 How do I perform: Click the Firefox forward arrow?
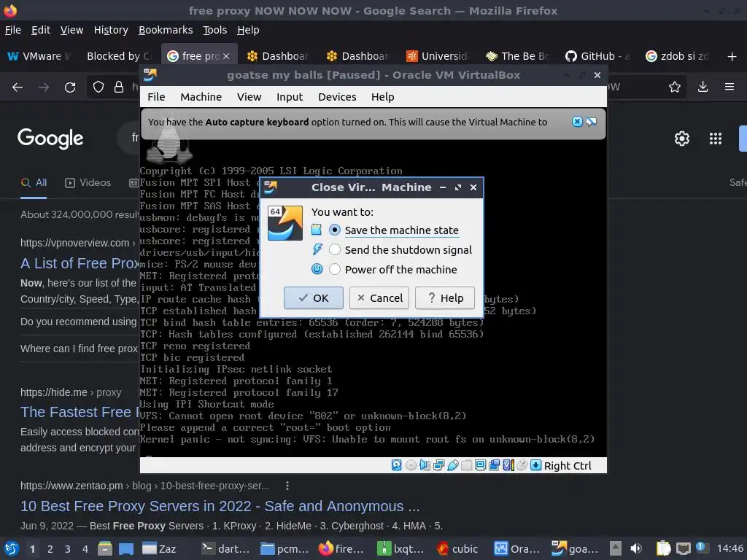click(44, 87)
